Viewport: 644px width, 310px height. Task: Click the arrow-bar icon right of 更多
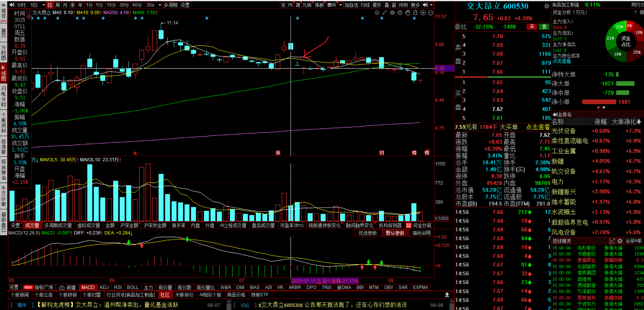[425, 5]
